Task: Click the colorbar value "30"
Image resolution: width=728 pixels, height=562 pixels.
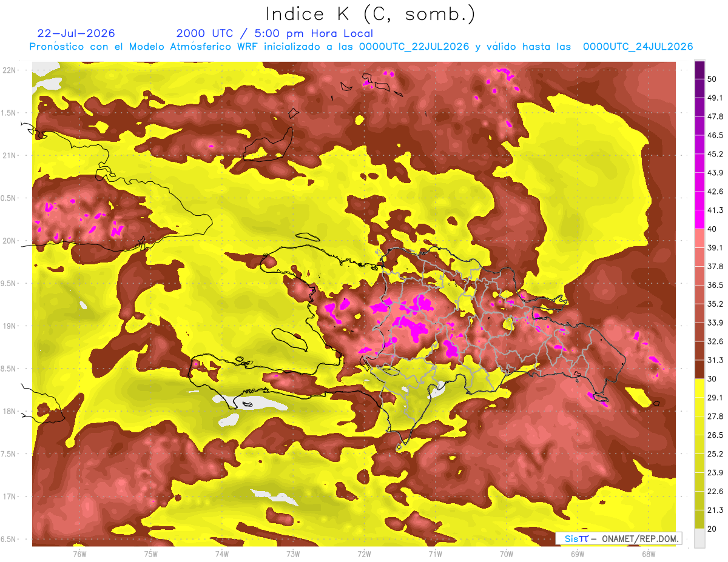Action: click(x=712, y=379)
